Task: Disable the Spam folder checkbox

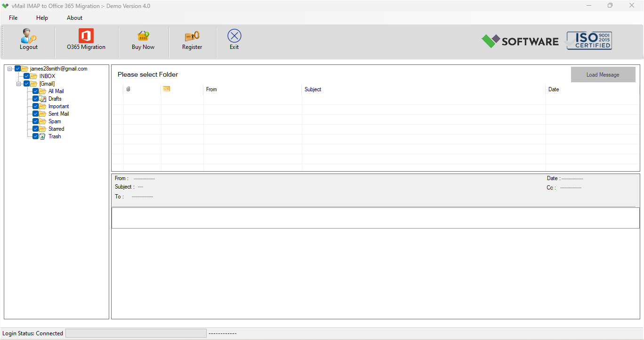Action: click(x=36, y=121)
